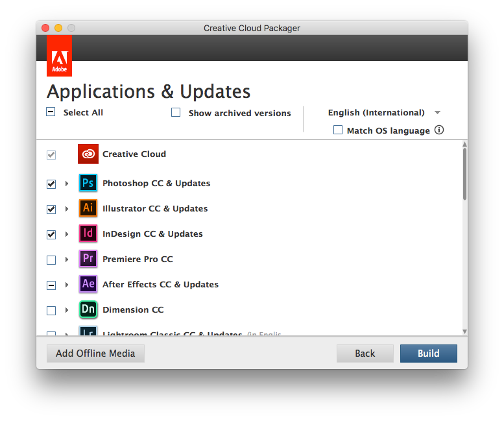Click the After Effects Ae icon
Image resolution: width=504 pixels, height=421 pixels.
click(x=88, y=284)
